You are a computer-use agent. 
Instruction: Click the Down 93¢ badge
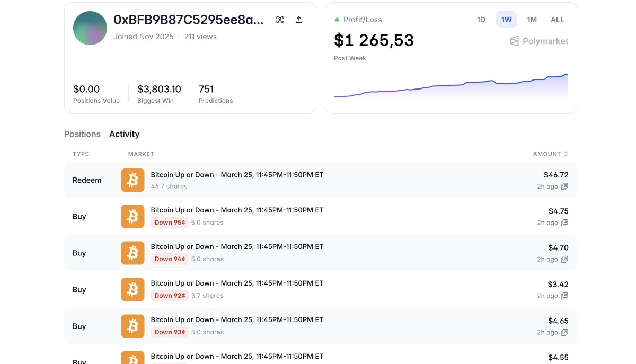170,332
